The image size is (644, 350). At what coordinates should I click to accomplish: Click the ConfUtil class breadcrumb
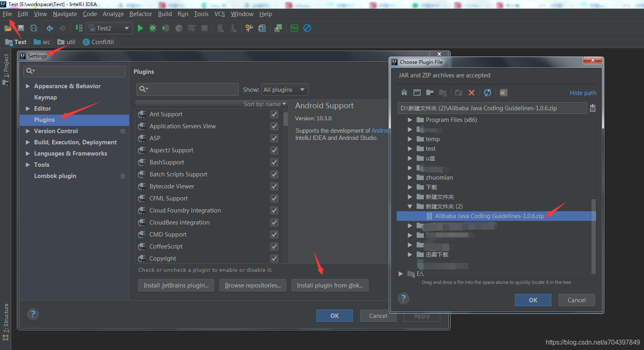pyautogui.click(x=99, y=42)
